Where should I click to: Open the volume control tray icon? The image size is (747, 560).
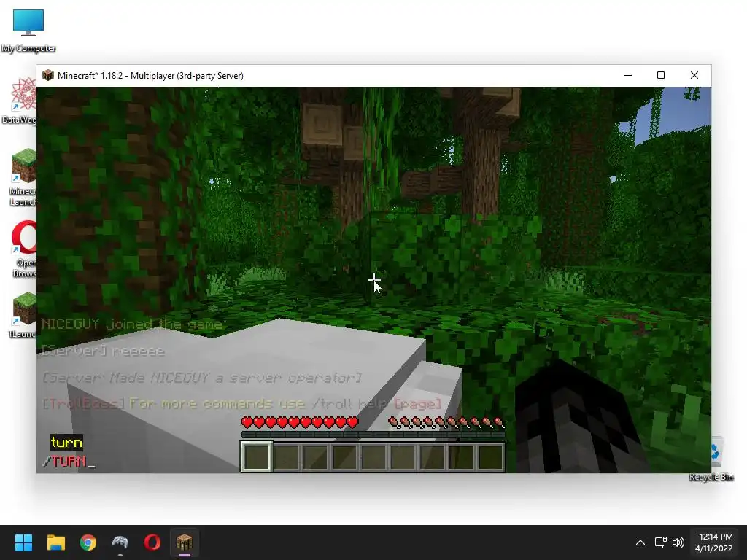tap(678, 542)
